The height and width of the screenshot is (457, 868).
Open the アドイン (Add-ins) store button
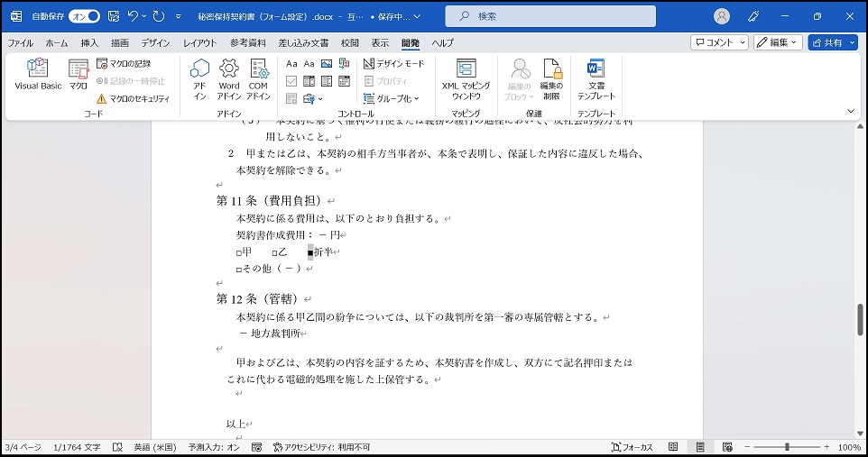tap(199, 79)
